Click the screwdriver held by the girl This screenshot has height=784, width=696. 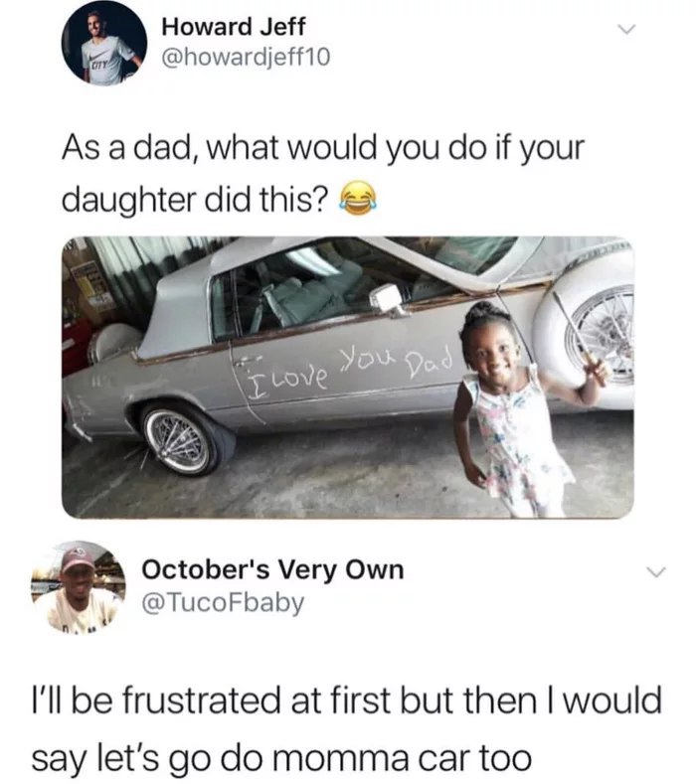(581, 339)
